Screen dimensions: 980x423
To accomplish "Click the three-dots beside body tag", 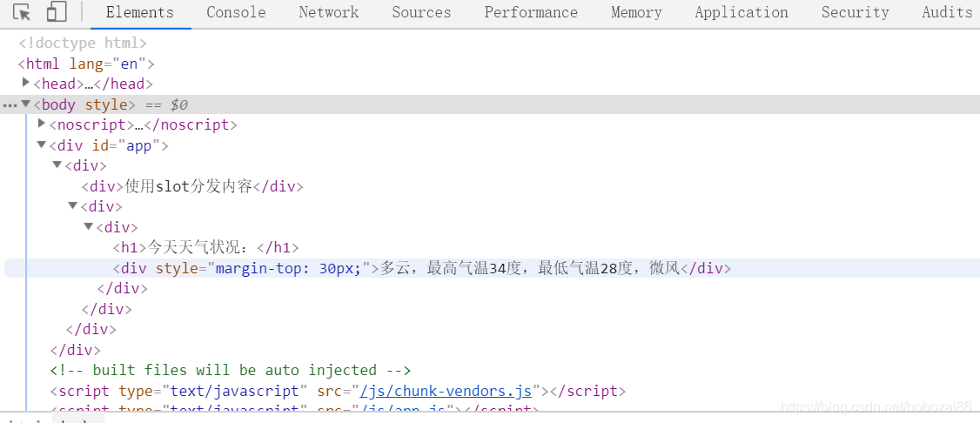I will point(10,105).
